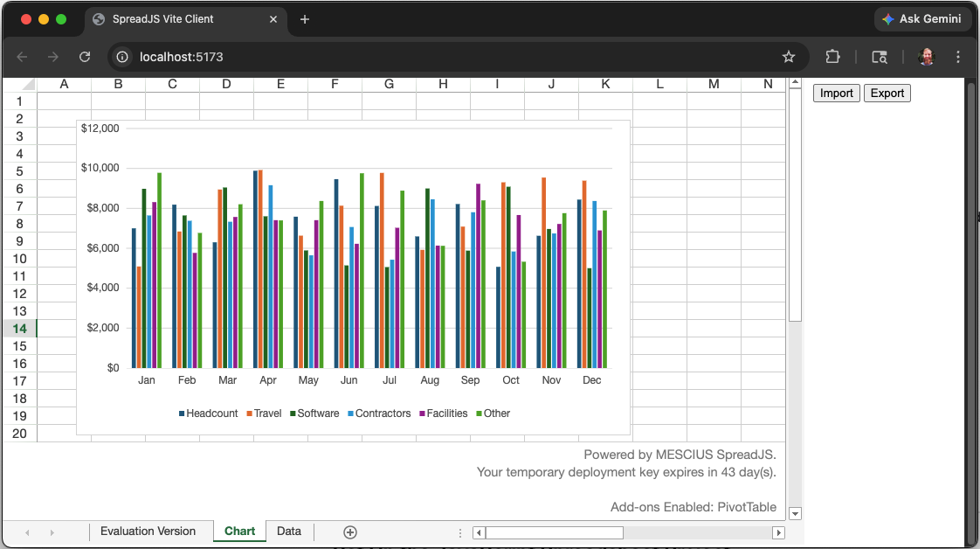This screenshot has width=980, height=549.
Task: Switch to the Data sheet tab
Action: pos(288,531)
